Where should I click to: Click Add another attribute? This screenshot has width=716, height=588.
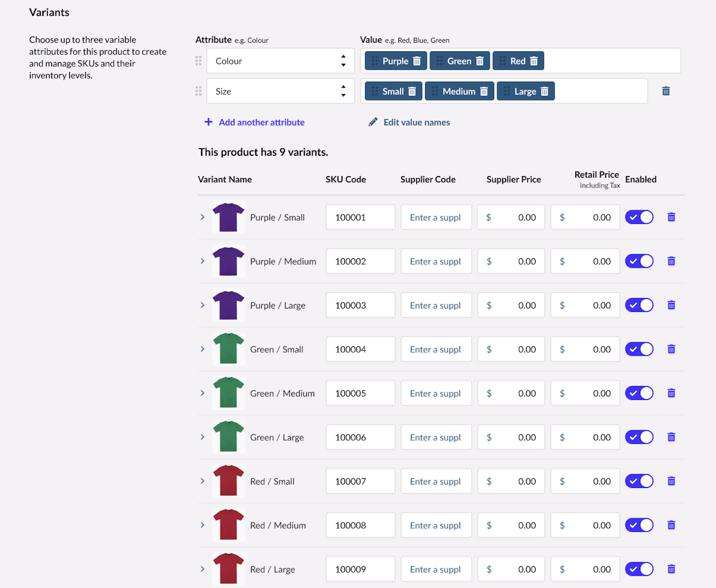[x=255, y=122]
